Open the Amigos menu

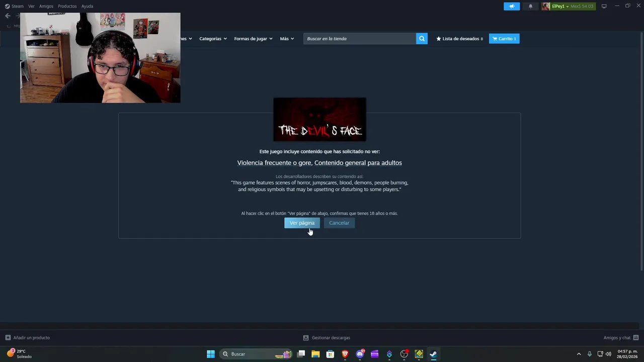pos(46,6)
